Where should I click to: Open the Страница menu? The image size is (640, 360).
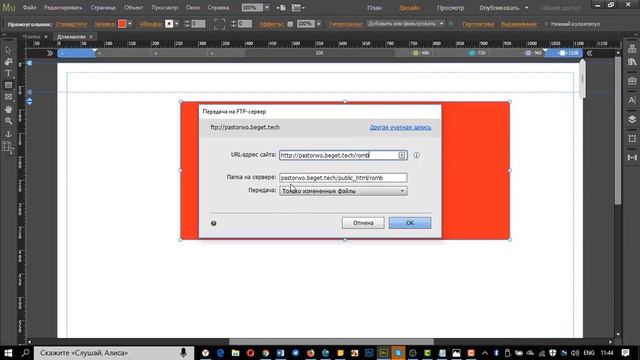coord(103,8)
